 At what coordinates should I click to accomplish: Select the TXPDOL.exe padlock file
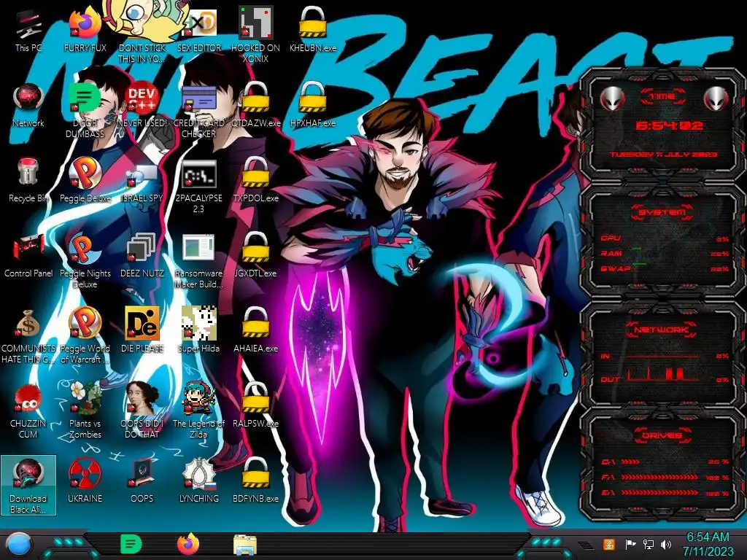click(x=256, y=180)
